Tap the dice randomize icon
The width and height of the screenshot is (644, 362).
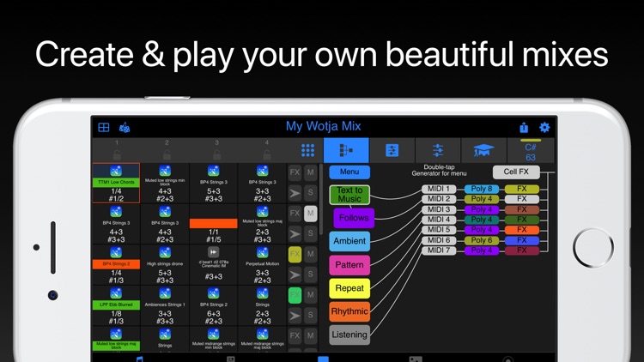pos(125,128)
